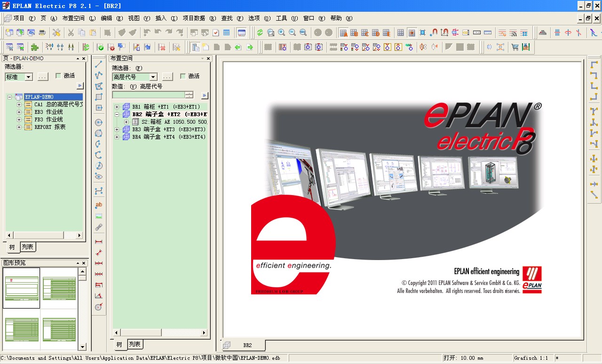Click the T-node connection icon in right toolbar

tap(594, 111)
